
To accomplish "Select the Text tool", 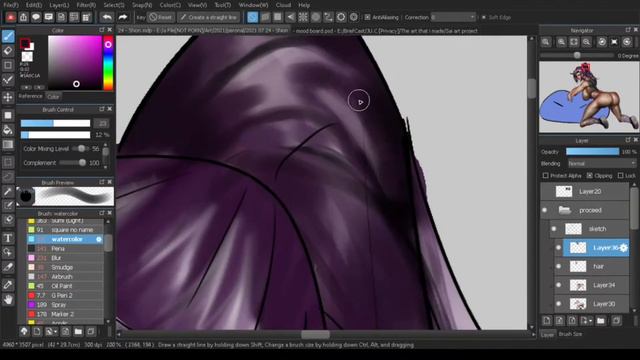I will tap(8, 238).
